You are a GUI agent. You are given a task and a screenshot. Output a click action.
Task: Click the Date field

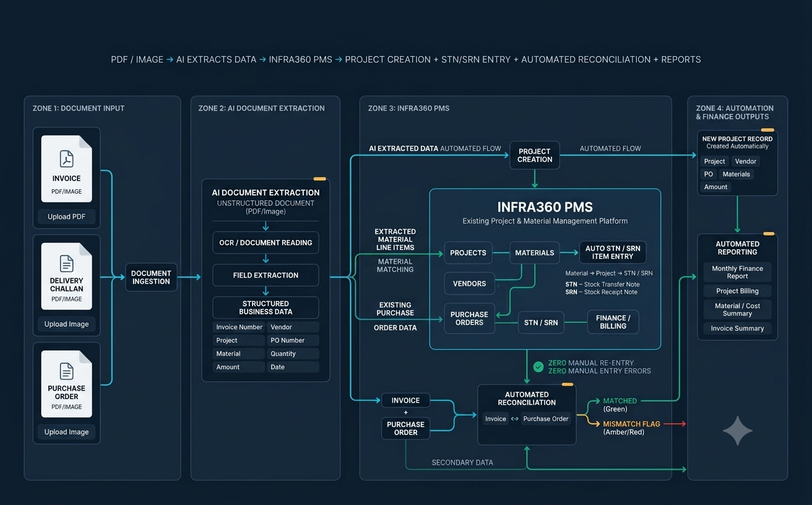293,367
